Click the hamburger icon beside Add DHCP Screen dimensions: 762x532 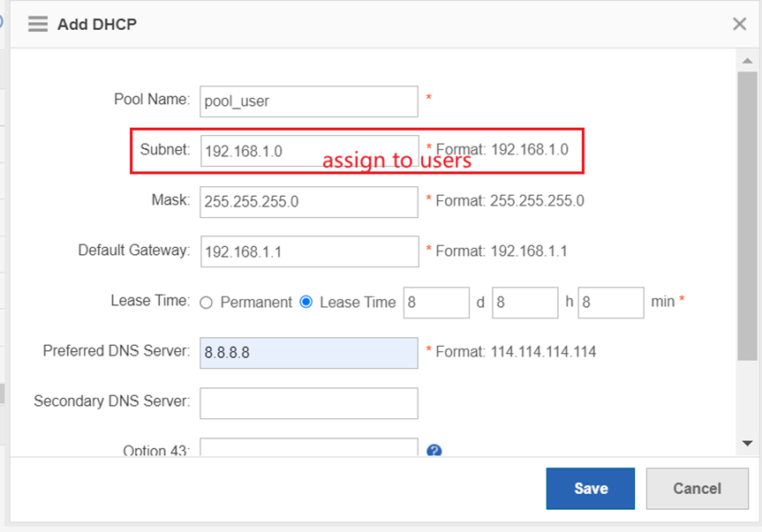(x=37, y=24)
